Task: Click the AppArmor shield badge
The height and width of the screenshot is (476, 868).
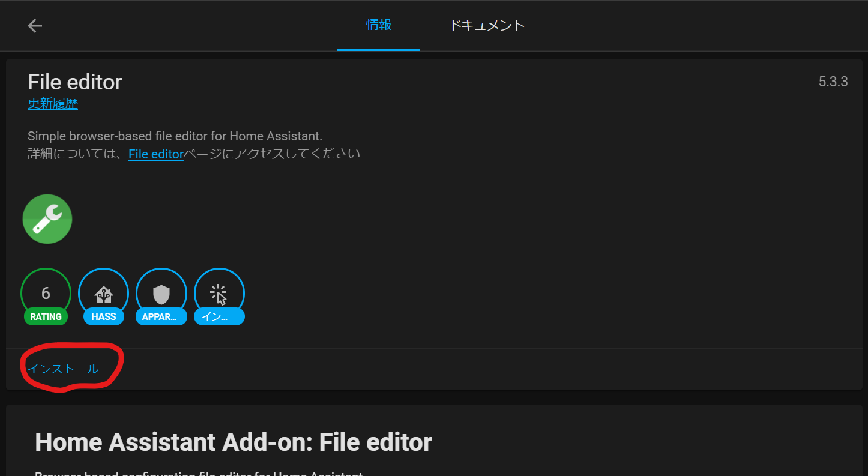Action: [x=161, y=292]
